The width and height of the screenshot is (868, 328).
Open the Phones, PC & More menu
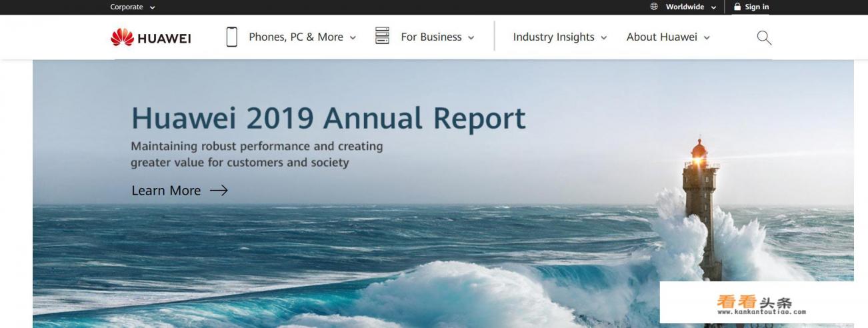click(x=296, y=37)
